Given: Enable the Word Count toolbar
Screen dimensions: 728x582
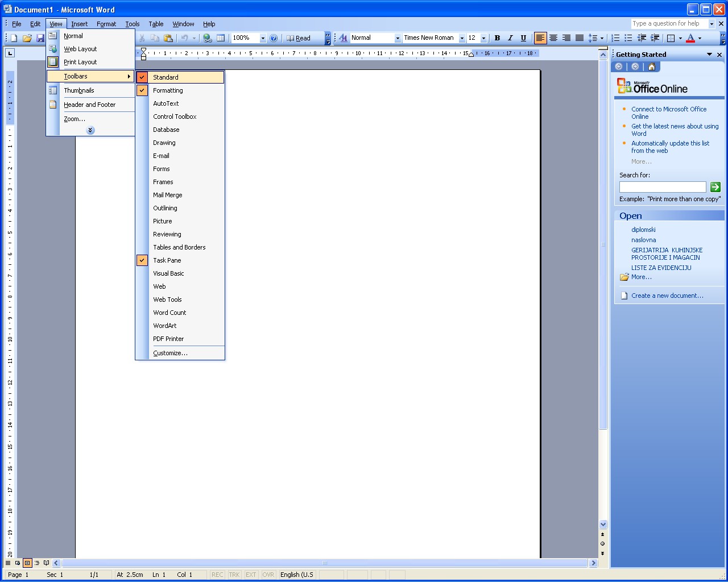Looking at the screenshot, I should (x=180, y=313).
